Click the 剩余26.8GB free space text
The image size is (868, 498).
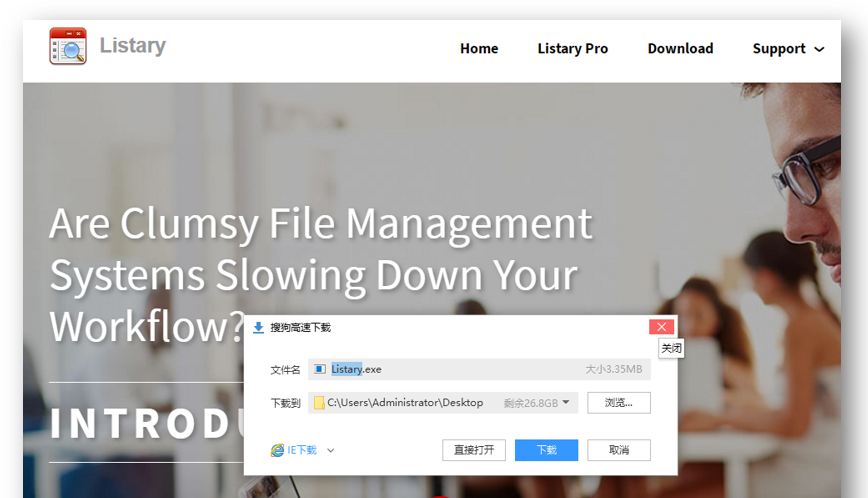click(x=530, y=403)
